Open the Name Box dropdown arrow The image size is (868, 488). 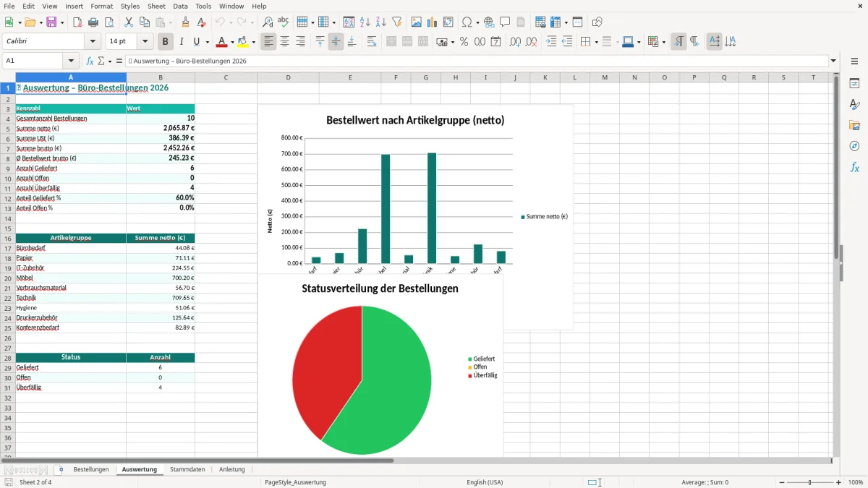(x=71, y=61)
